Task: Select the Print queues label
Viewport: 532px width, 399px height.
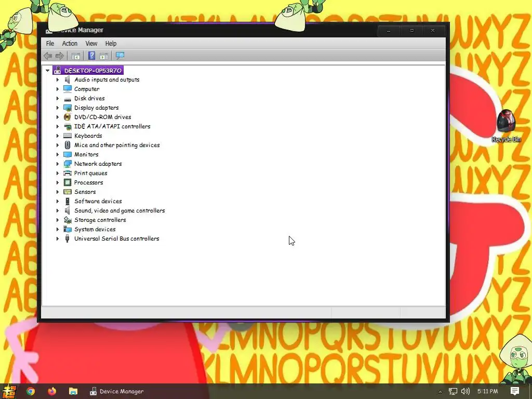Action: click(x=90, y=173)
